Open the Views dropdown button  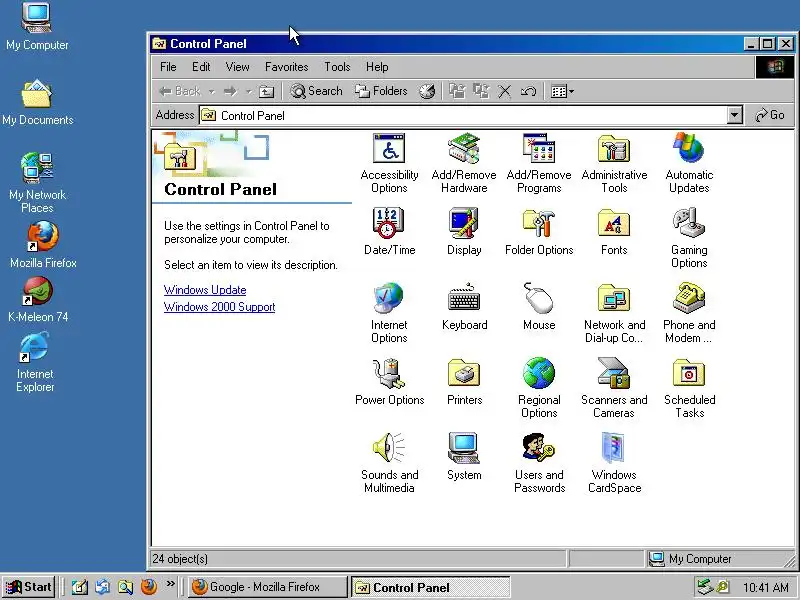[x=562, y=91]
